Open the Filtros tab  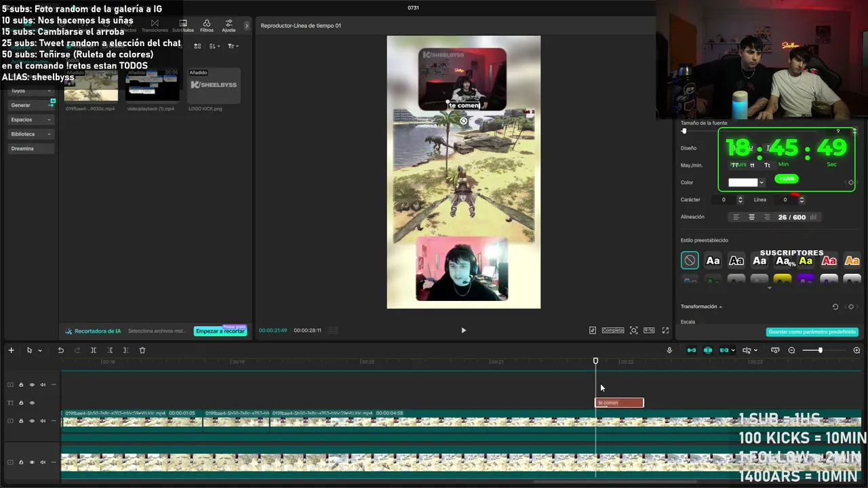(x=207, y=26)
